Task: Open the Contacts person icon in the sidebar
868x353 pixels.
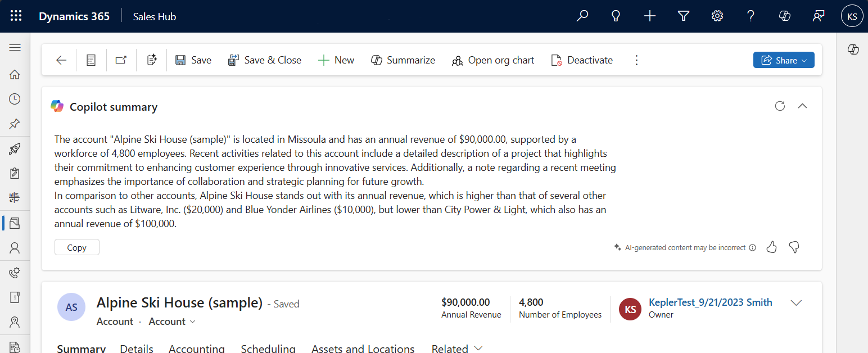Action: point(15,247)
